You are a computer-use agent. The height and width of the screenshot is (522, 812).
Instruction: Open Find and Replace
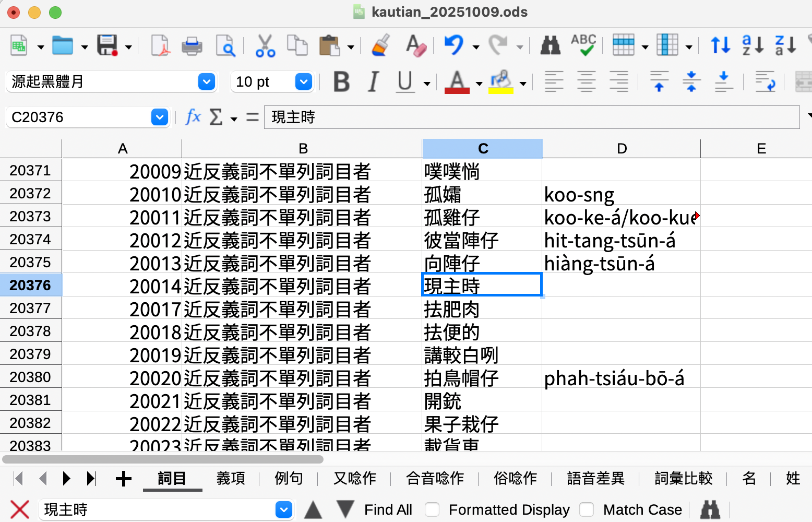point(550,45)
